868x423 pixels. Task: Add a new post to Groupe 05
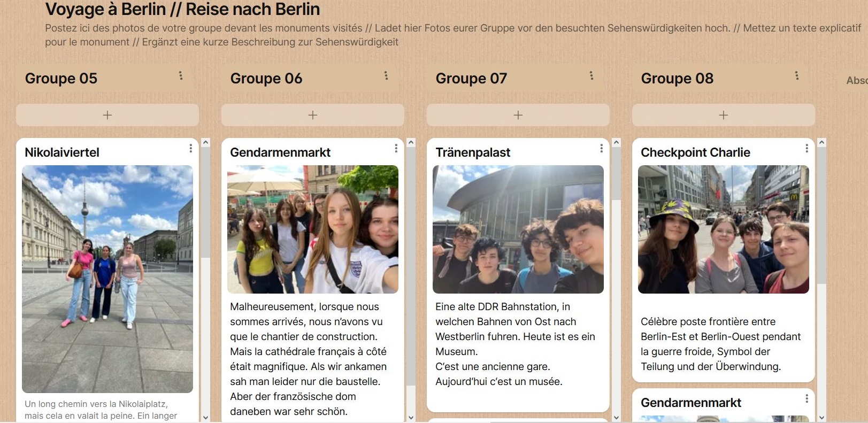(107, 115)
